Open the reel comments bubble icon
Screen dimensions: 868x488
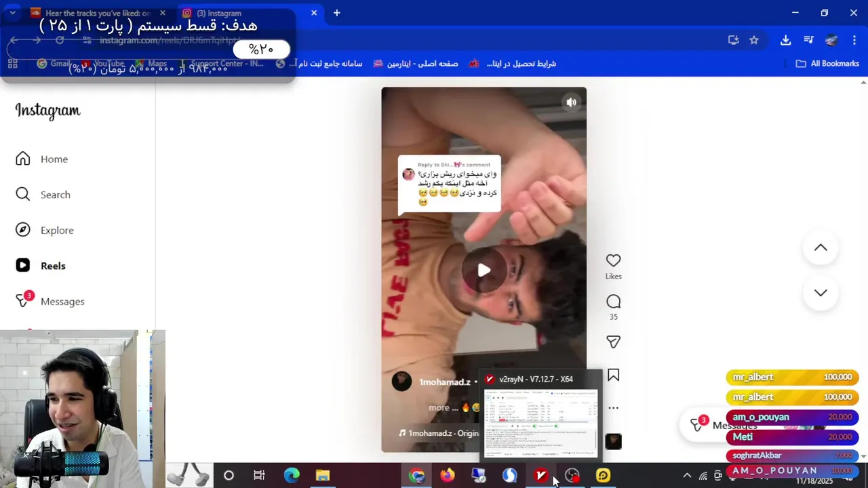pos(613,302)
